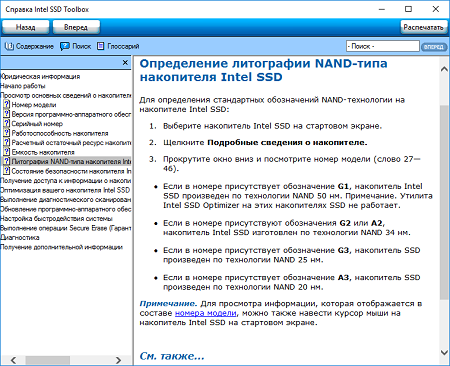Open Оптимизация вашего накопителя Intel SSD

tap(65, 190)
